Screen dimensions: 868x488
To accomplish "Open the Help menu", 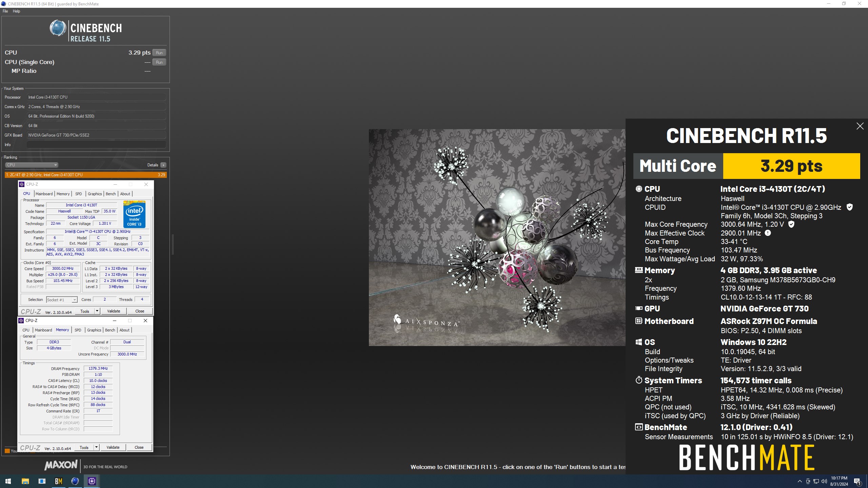I will point(16,11).
